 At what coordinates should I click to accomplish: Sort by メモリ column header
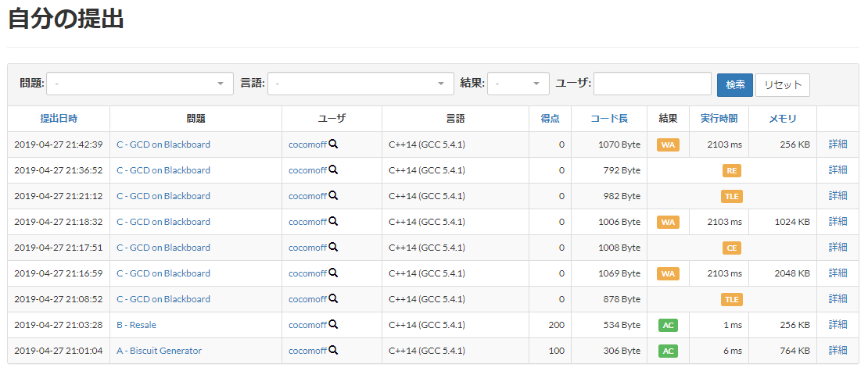(782, 118)
